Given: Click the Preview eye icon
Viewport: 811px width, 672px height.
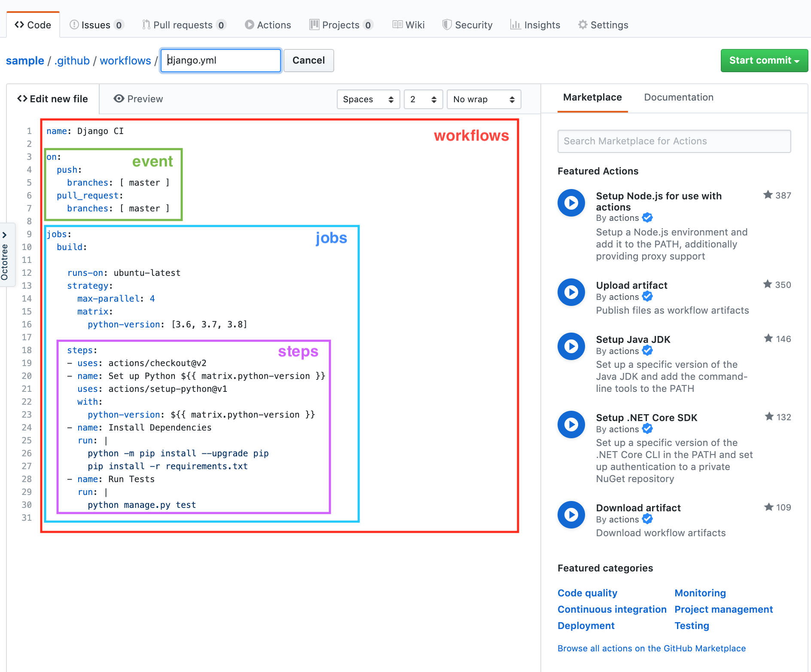Looking at the screenshot, I should (119, 99).
